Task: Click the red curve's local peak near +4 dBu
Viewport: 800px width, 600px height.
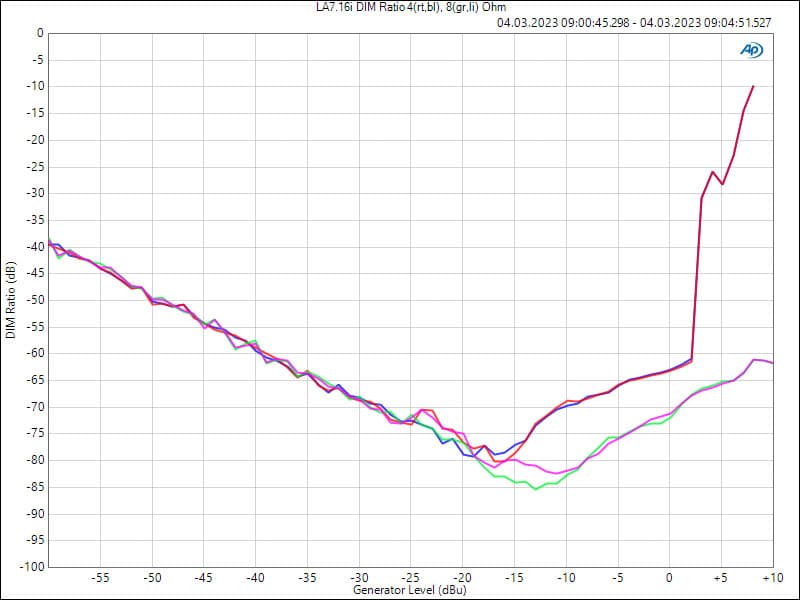Action: tap(713, 172)
